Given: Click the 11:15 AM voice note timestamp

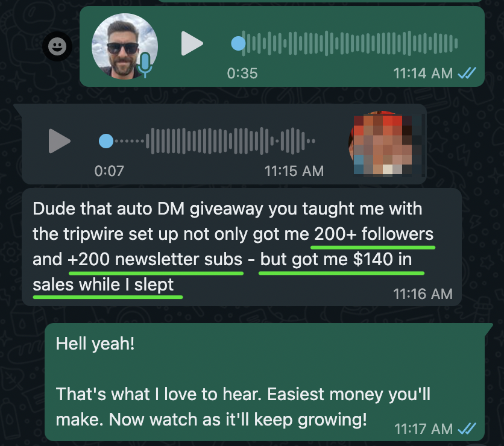Looking at the screenshot, I should [294, 171].
